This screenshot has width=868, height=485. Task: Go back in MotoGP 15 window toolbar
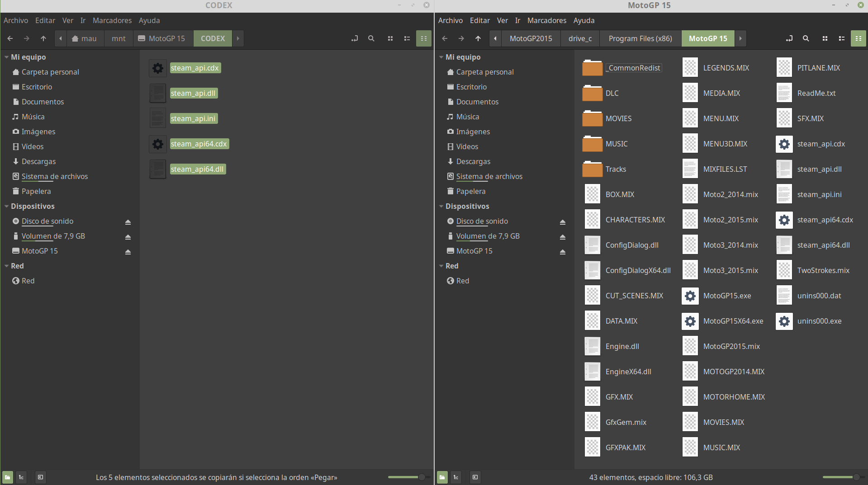coord(445,38)
